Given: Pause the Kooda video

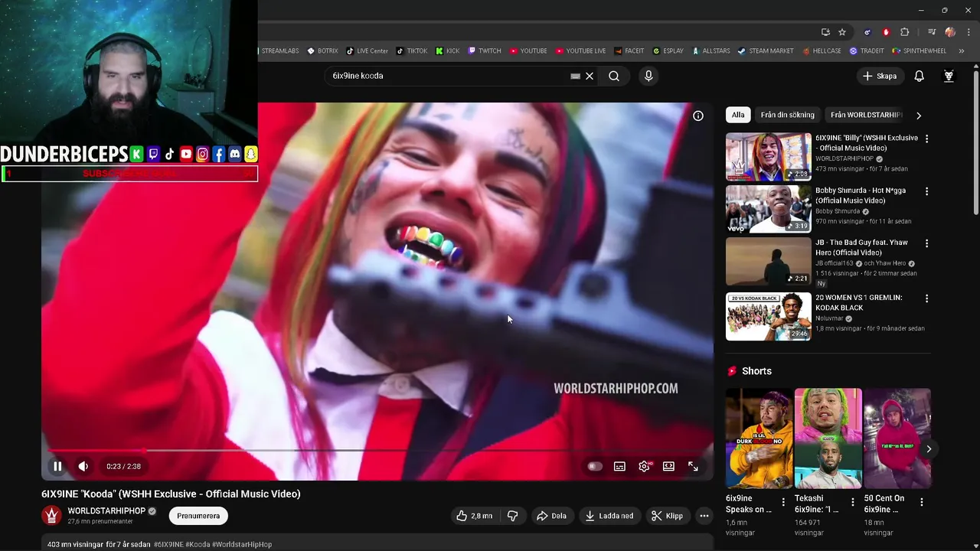Looking at the screenshot, I should pyautogui.click(x=57, y=466).
